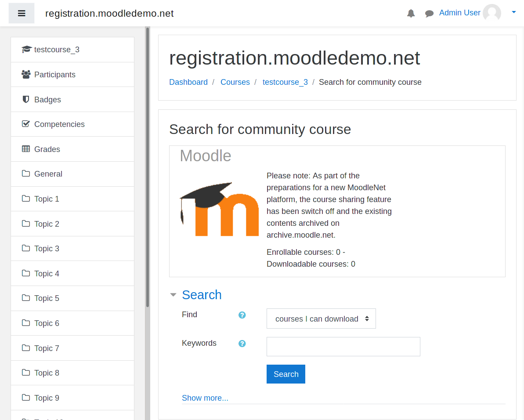Viewport: 524px width, 420px height.
Task: Focus the Keywords text field
Action: pos(343,347)
